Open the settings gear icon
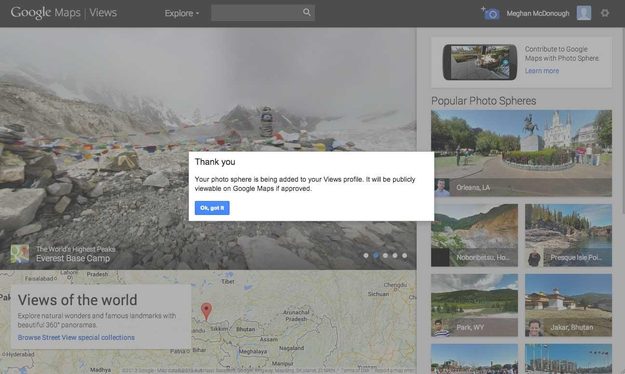Image resolution: width=625 pixels, height=374 pixels. pos(605,13)
